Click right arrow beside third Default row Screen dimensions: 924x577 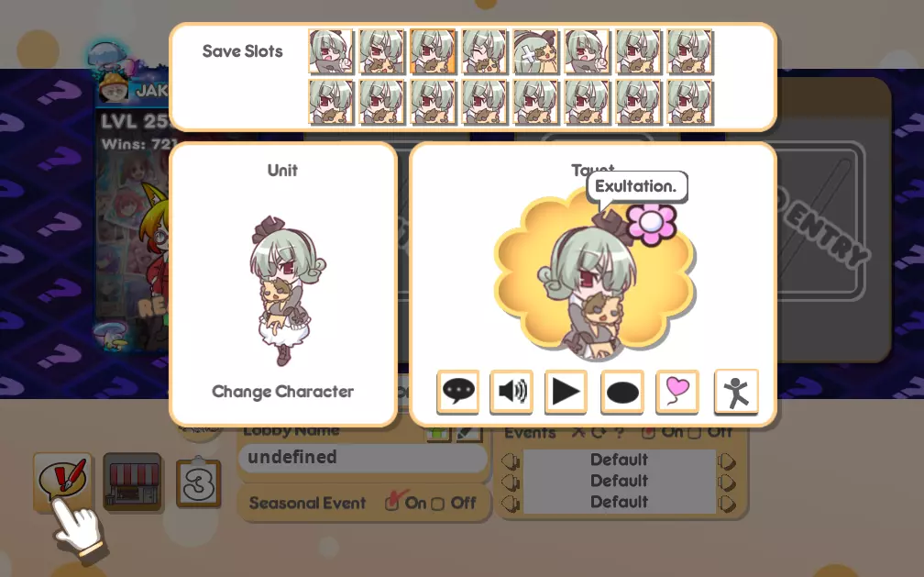point(727,503)
